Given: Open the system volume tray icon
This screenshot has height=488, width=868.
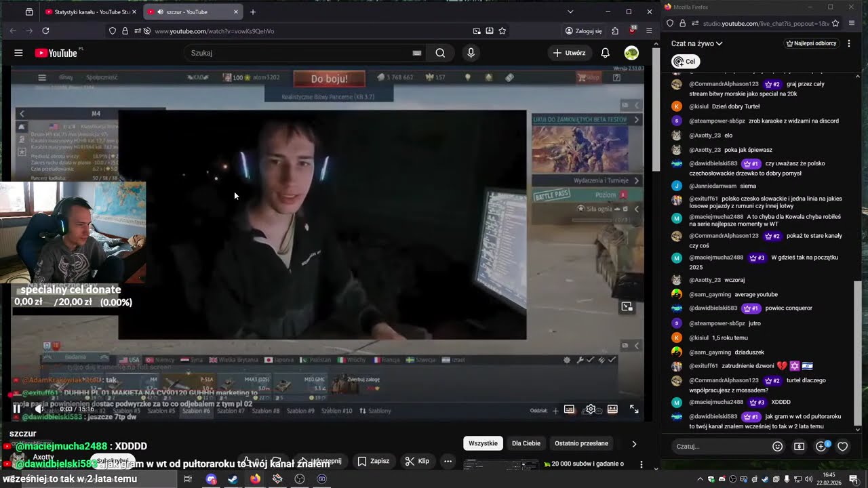Looking at the screenshot, I should click(x=808, y=479).
